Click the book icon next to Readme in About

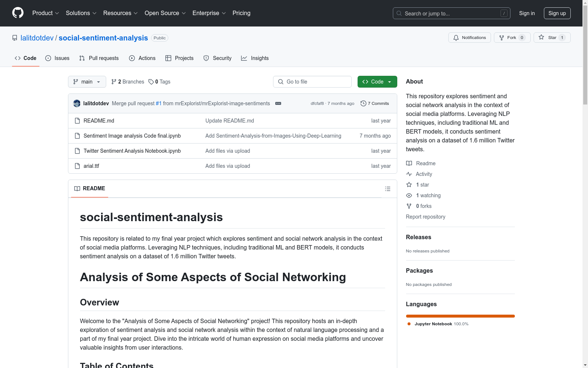409,163
